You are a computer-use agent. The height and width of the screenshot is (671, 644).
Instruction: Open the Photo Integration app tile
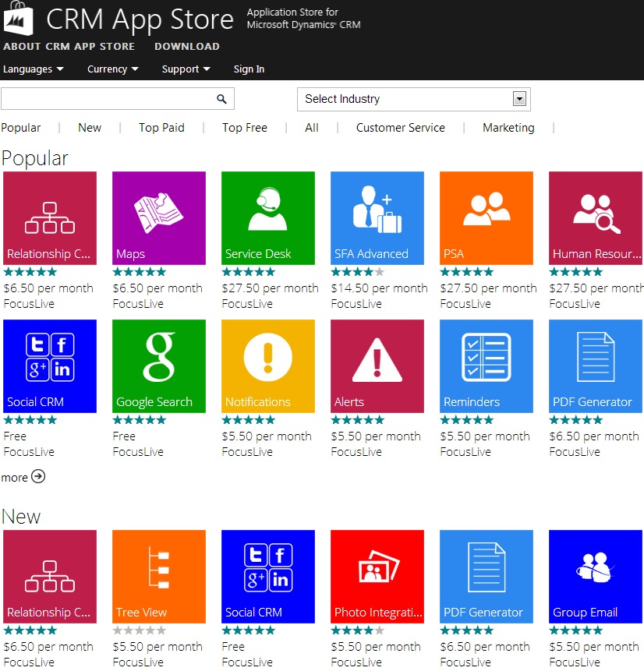pos(377,577)
